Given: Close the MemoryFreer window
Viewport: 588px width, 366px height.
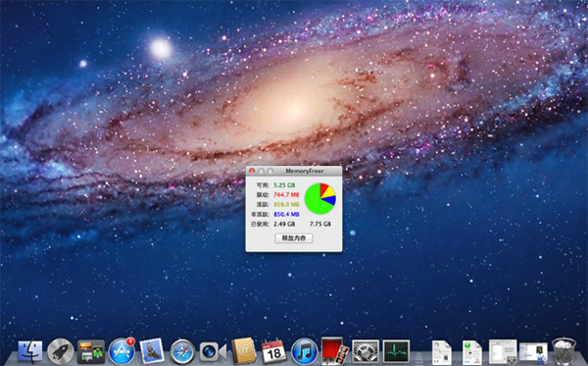Looking at the screenshot, I should click(252, 171).
